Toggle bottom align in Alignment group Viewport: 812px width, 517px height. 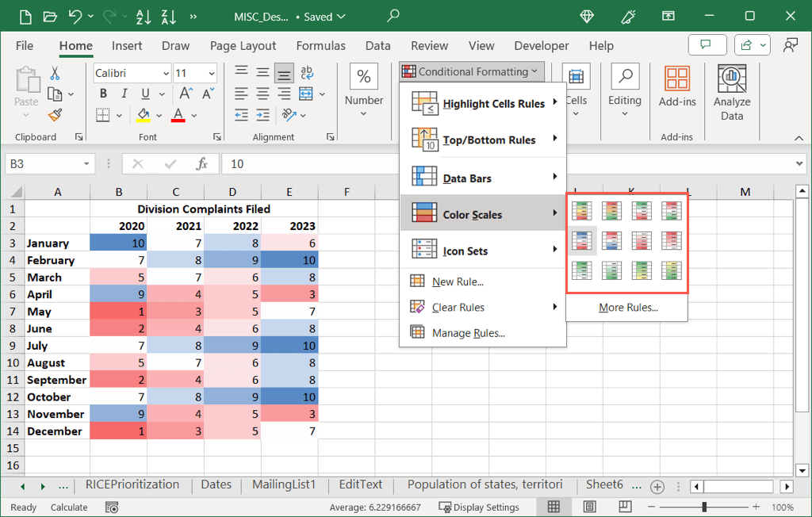pyautogui.click(x=284, y=74)
